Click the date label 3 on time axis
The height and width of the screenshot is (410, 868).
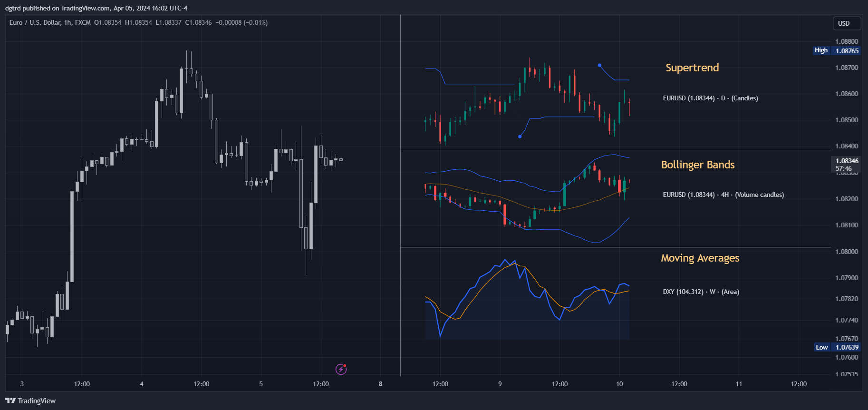click(x=22, y=384)
